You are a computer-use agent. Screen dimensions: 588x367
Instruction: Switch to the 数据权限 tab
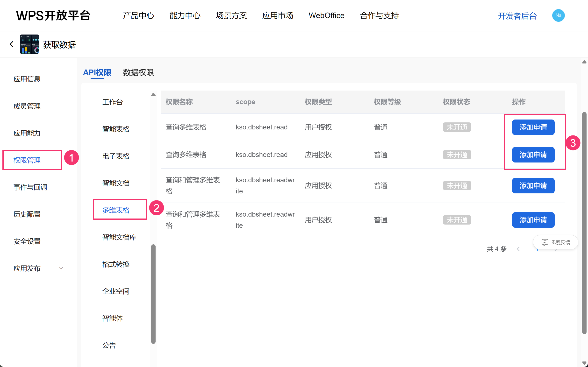[x=138, y=72]
